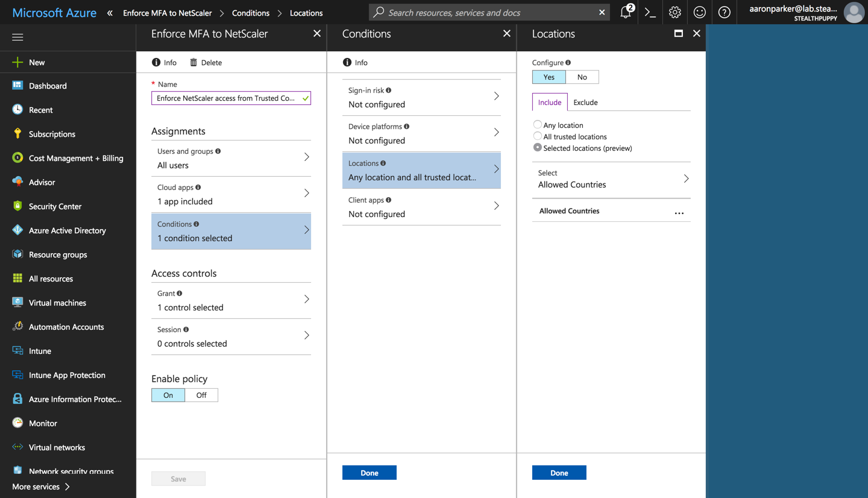Expand Cloud apps assignment
The width and height of the screenshot is (868, 498).
(x=231, y=194)
